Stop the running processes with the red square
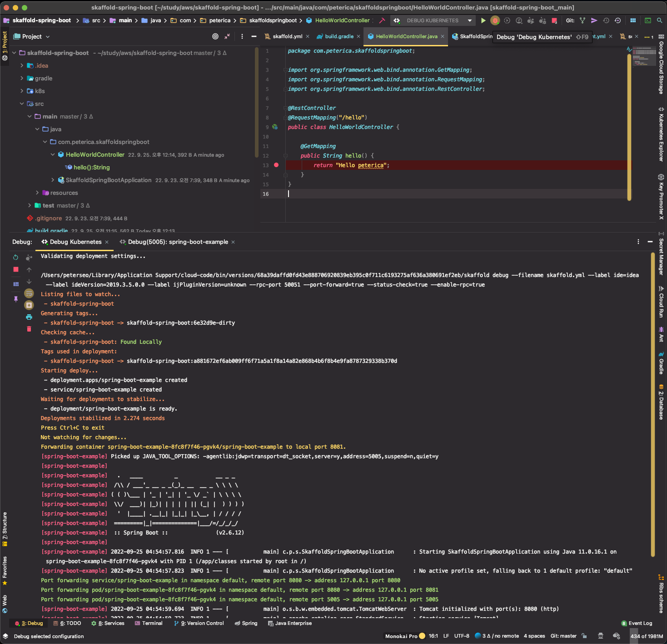667x644 pixels. tap(554, 20)
